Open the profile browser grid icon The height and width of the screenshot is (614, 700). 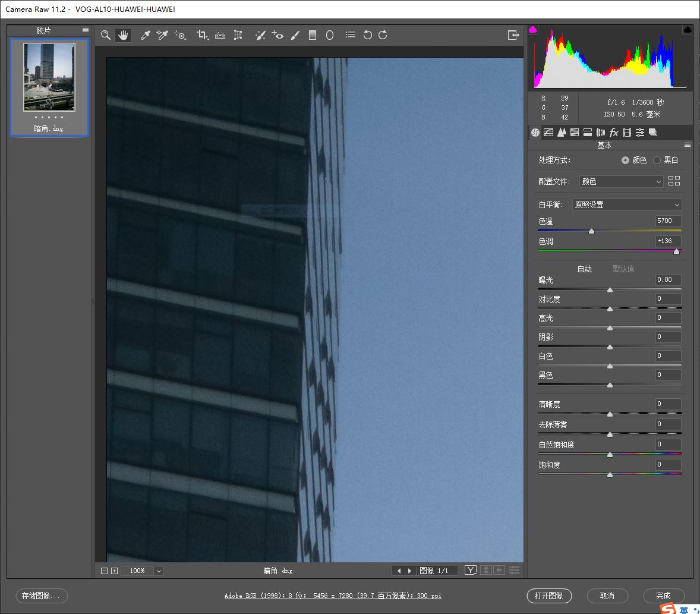[x=674, y=181]
